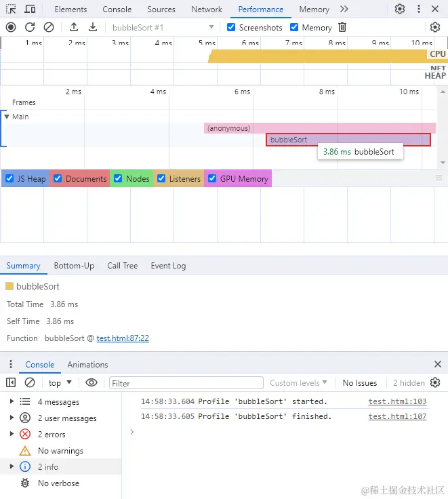Image resolution: width=448 pixels, height=499 pixels.
Task: Expand the 2 info group
Action: tap(12, 466)
